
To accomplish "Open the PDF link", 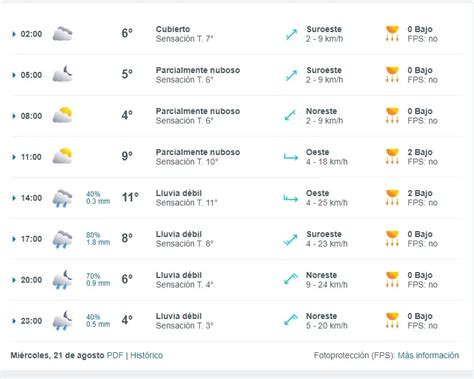I will [115, 355].
